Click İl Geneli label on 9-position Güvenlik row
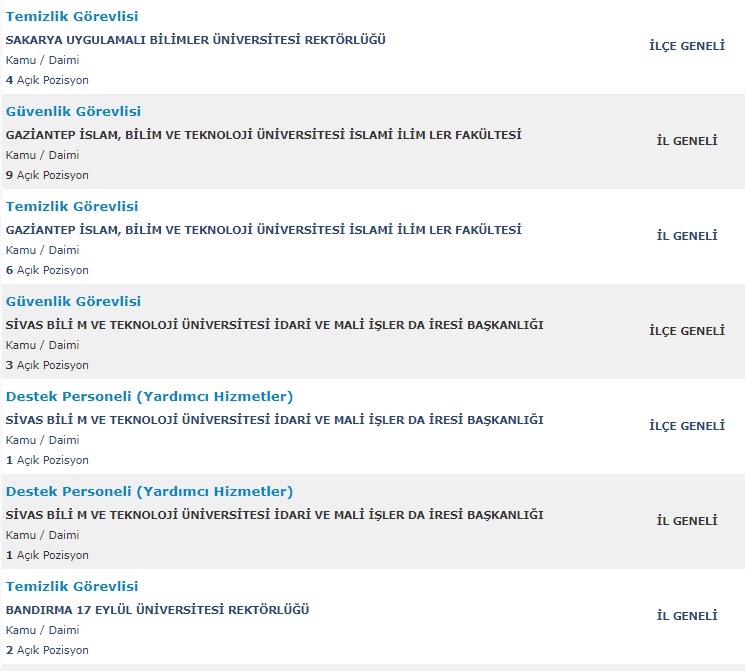Screen dimensions: 745x671 pos(687,141)
